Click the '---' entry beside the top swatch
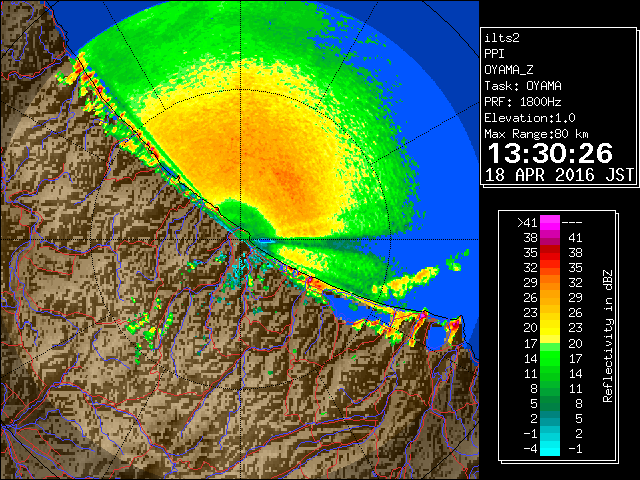Image resolution: width=640 pixels, height=480 pixels. [x=572, y=223]
